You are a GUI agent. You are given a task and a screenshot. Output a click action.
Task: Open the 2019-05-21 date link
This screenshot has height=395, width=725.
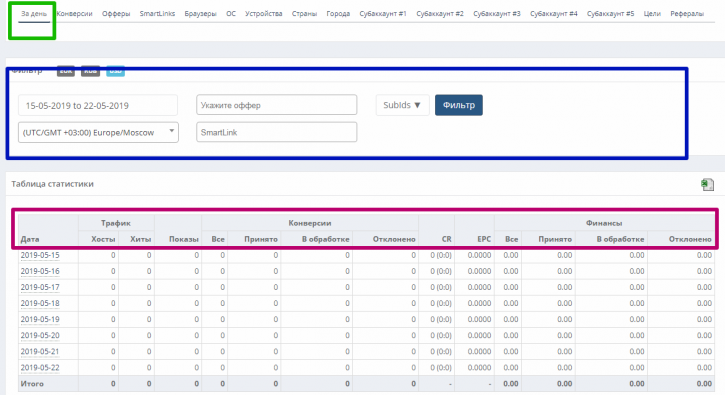[40, 352]
